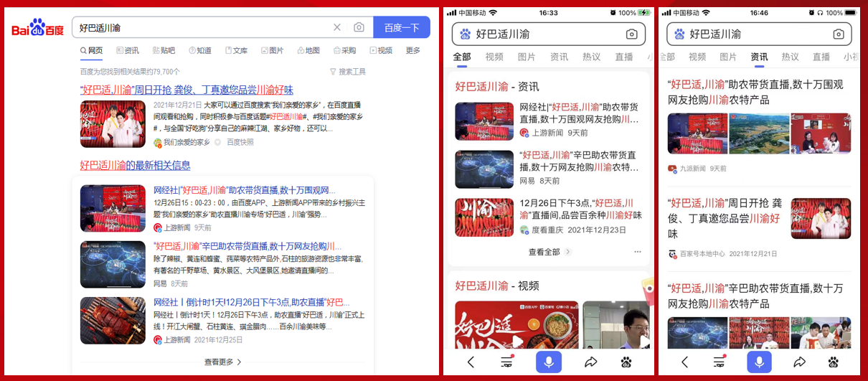The image size is (868, 381).
Task: Select the 网页 tab on desktop Baidu
Action: click(92, 50)
